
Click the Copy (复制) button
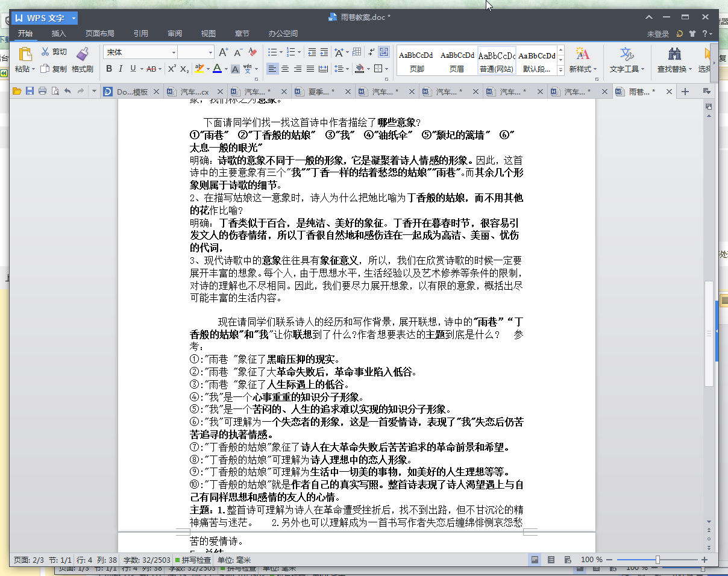tap(54, 69)
